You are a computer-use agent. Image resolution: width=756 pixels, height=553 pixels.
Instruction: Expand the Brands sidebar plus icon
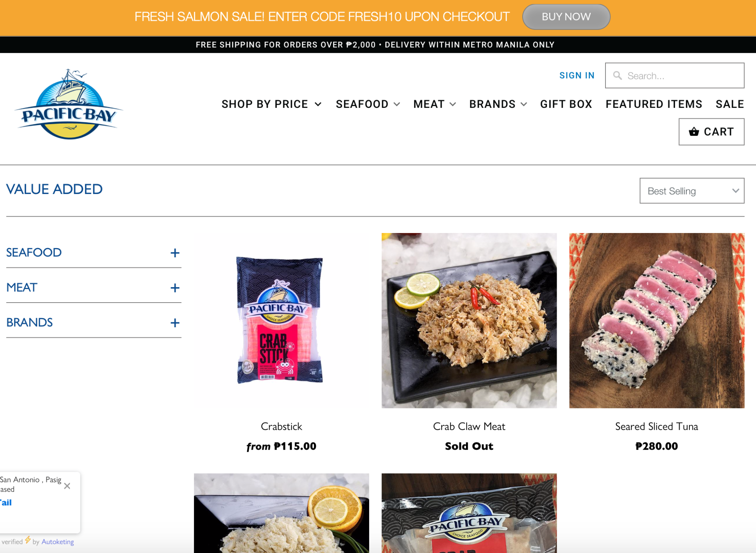click(175, 323)
